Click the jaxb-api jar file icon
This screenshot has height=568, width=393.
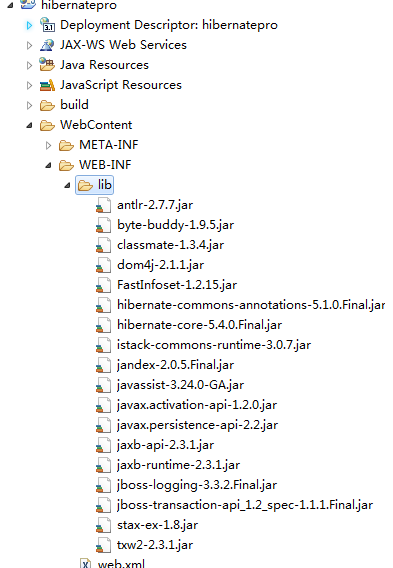click(x=103, y=445)
